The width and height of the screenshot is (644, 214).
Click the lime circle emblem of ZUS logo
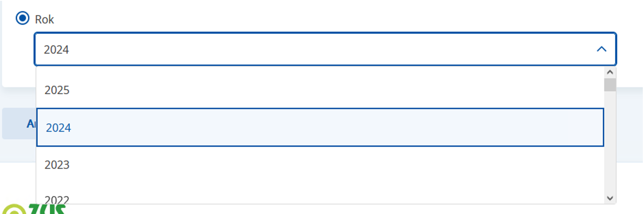[x=14, y=210]
